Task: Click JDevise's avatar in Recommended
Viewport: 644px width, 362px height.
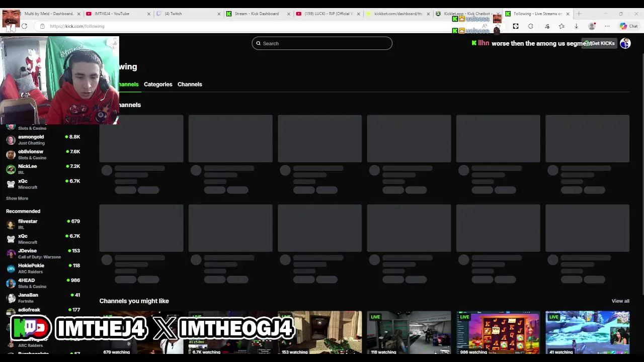Action: 11,254
